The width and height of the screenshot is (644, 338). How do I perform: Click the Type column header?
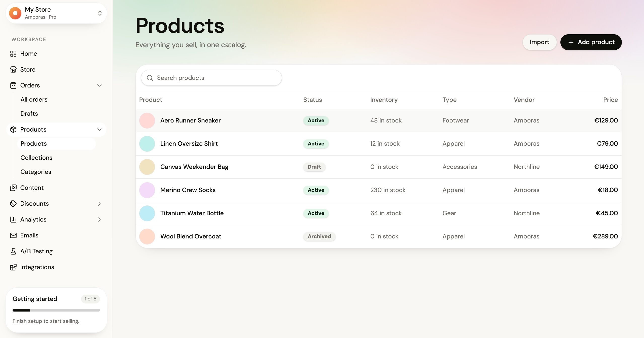450,100
